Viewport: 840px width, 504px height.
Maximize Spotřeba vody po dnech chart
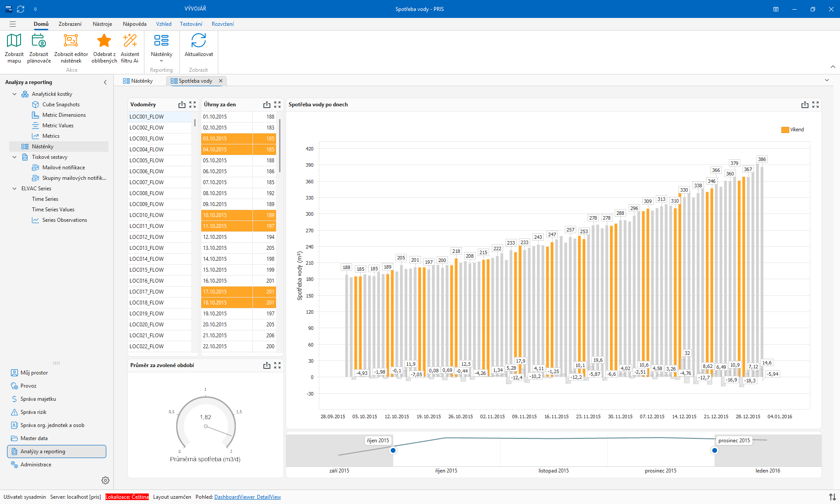click(x=815, y=105)
